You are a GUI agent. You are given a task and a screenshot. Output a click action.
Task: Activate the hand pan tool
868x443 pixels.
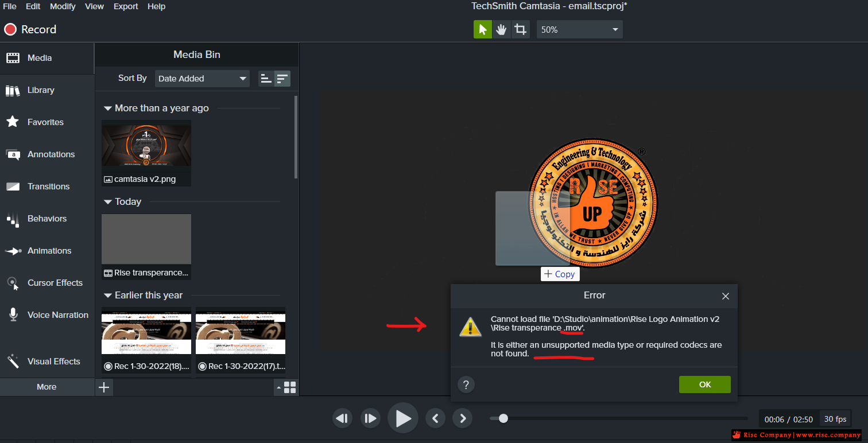click(x=501, y=29)
